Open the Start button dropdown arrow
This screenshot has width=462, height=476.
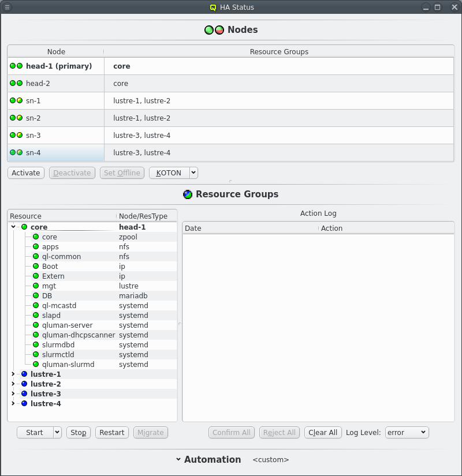click(x=57, y=432)
